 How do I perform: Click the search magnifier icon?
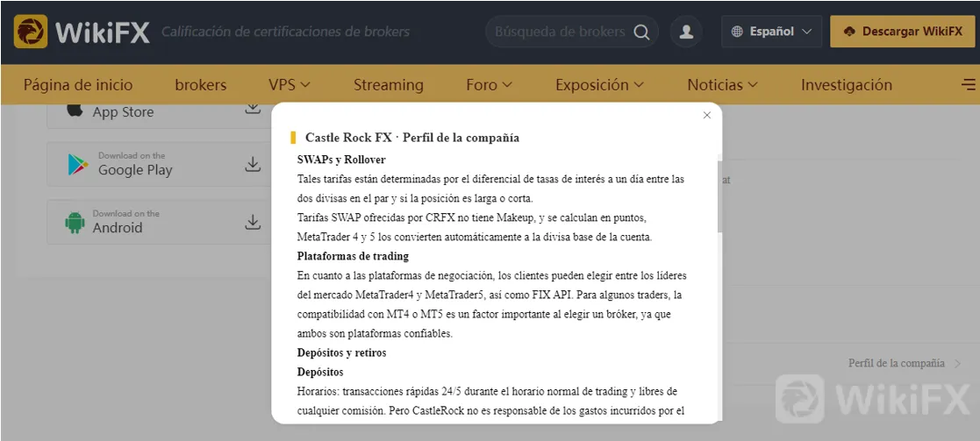point(641,32)
